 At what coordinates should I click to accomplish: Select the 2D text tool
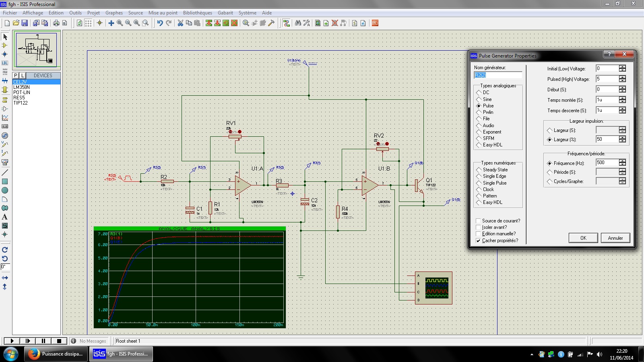click(x=5, y=217)
